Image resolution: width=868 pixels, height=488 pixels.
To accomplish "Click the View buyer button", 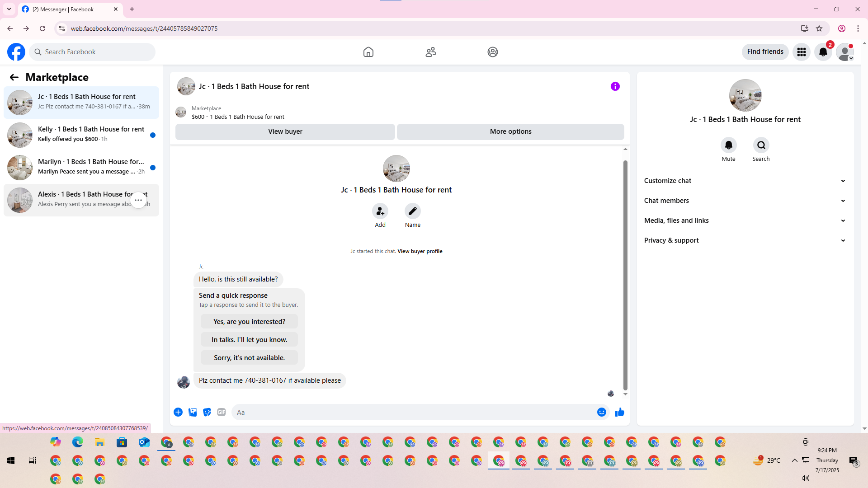I will pyautogui.click(x=285, y=131).
